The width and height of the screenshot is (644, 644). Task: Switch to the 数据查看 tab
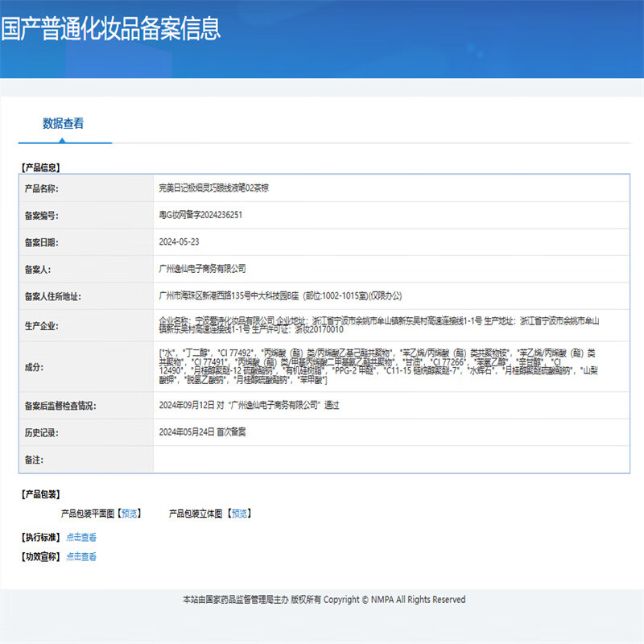pyautogui.click(x=64, y=124)
